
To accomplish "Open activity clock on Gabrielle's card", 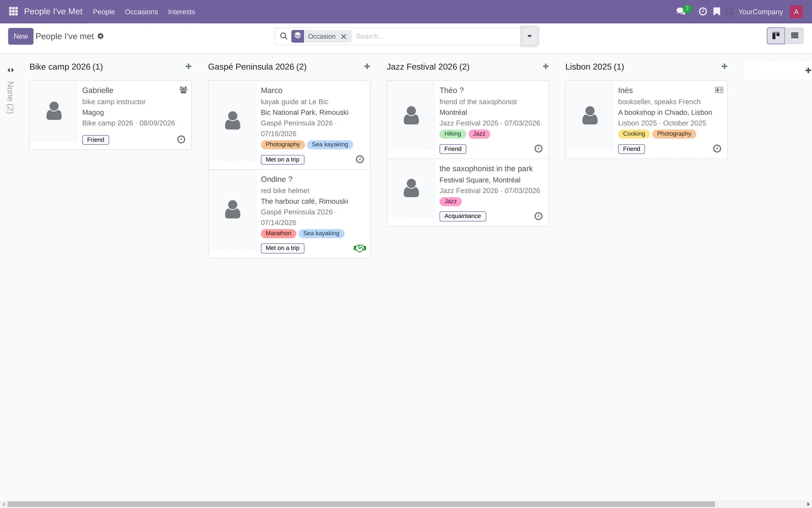I will pyautogui.click(x=181, y=140).
